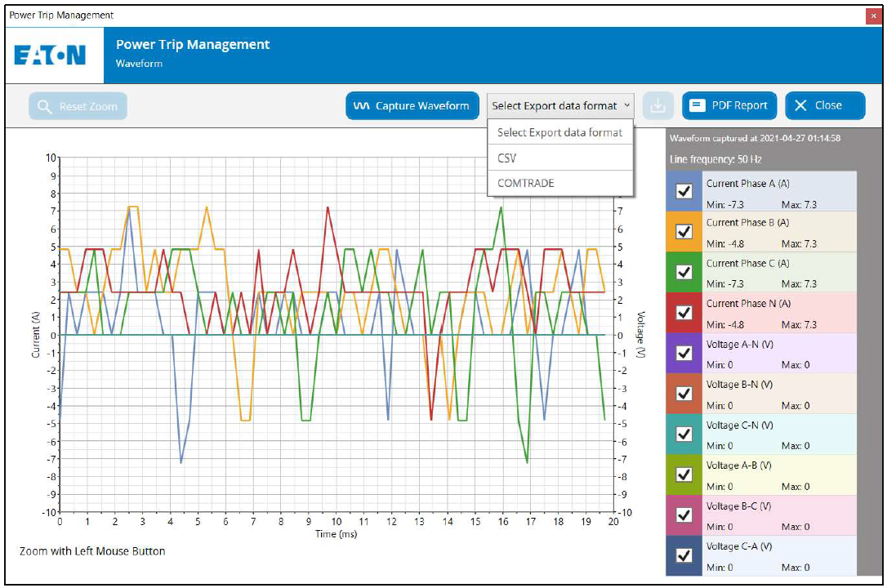The width and height of the screenshot is (887, 588).
Task: Hide Voltage B-N trace checkbox
Action: click(x=684, y=394)
